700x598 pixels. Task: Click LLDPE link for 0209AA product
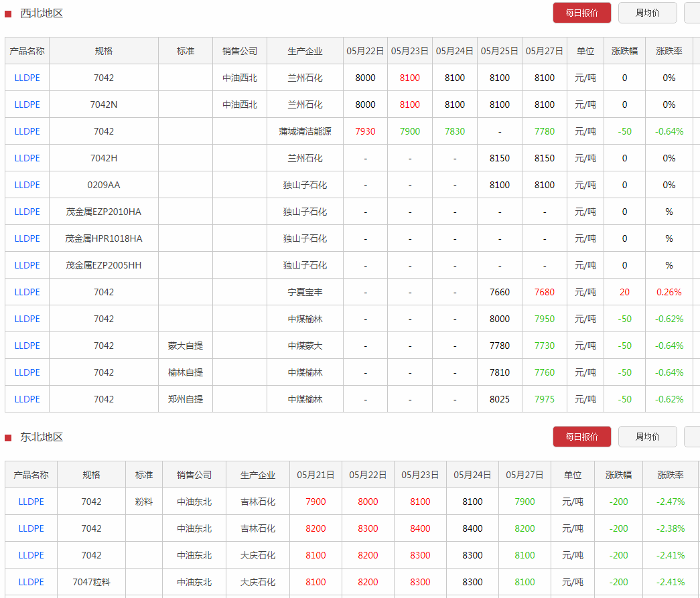(27, 185)
